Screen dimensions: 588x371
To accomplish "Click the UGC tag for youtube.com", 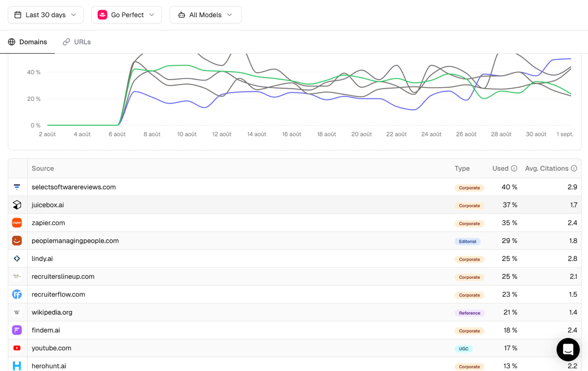I will click(x=464, y=349).
